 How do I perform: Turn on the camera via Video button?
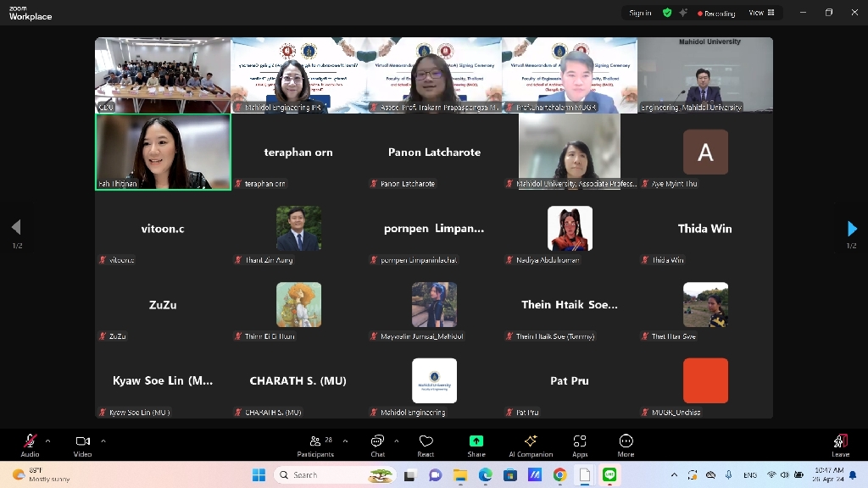pos(82,444)
